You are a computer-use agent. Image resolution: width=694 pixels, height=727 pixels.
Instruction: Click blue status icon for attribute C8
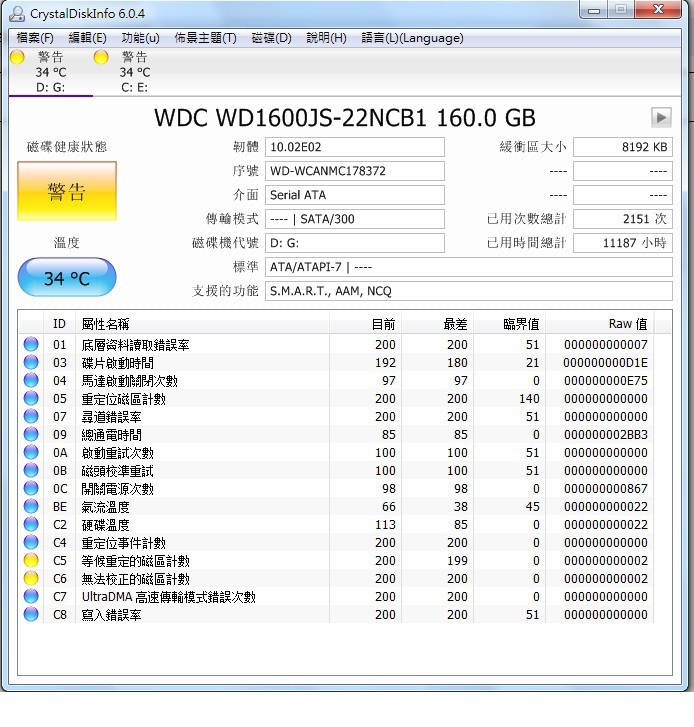pos(31,614)
